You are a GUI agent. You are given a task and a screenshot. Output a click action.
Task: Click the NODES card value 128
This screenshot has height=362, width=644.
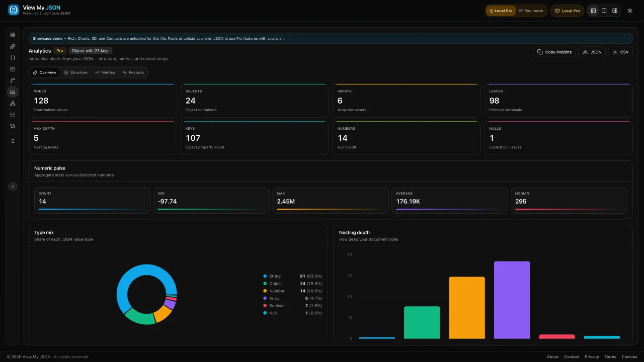[41, 101]
